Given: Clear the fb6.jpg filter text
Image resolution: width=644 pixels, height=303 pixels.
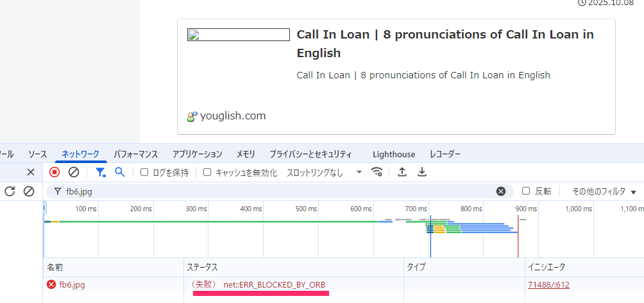Looking at the screenshot, I should coord(501,191).
